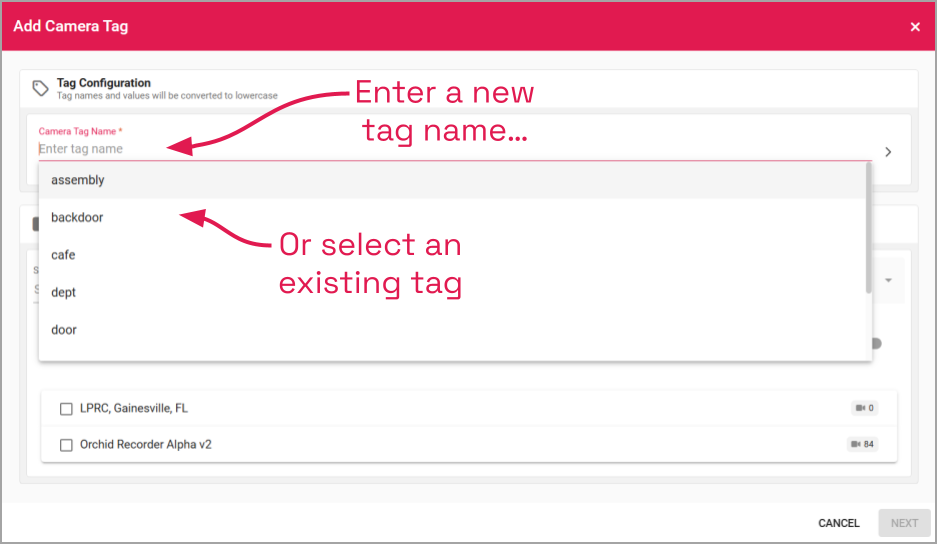Click the LPRC, Gainesville, FL server label

134,408
